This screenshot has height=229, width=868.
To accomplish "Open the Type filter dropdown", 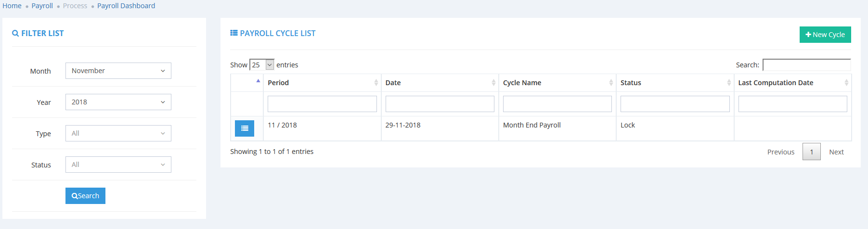I will click(118, 133).
